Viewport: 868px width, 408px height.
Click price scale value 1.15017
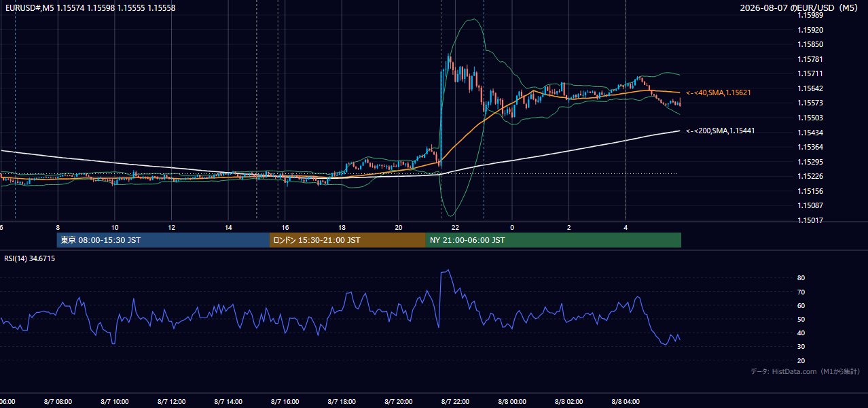[810, 220]
